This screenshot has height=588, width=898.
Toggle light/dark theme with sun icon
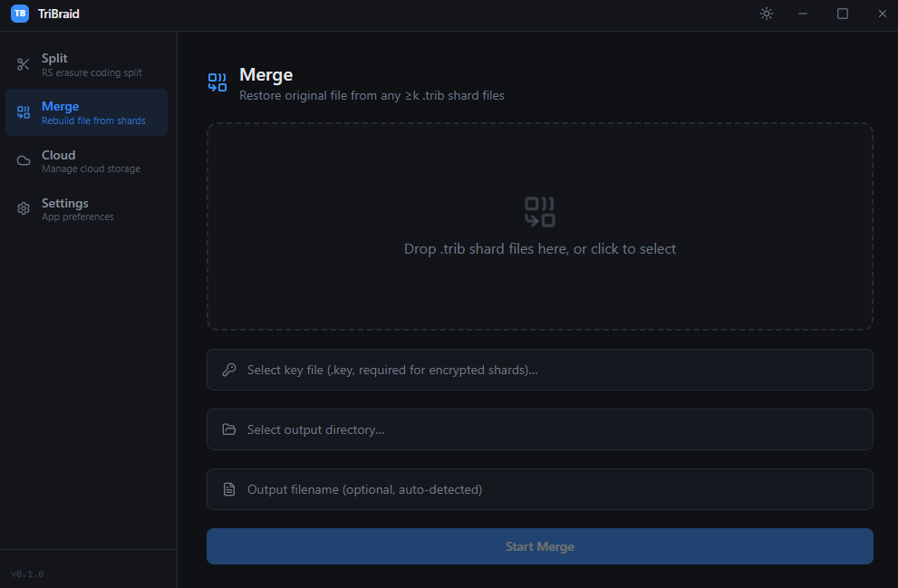point(767,14)
